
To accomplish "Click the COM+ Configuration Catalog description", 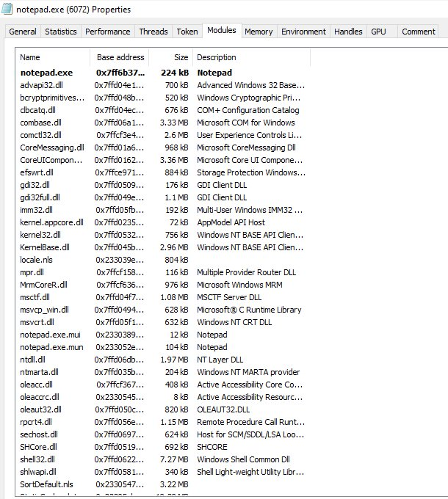I will pyautogui.click(x=248, y=110).
